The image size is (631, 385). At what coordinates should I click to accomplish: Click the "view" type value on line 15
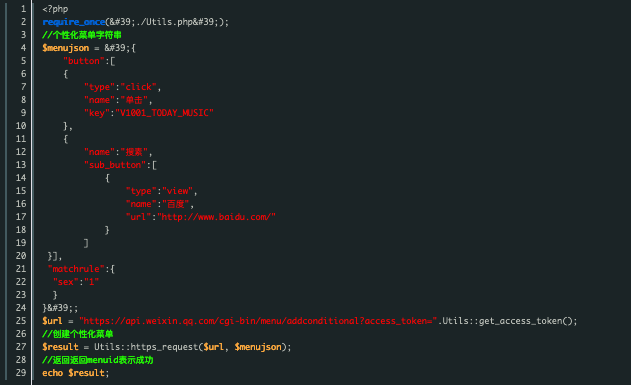(x=177, y=191)
